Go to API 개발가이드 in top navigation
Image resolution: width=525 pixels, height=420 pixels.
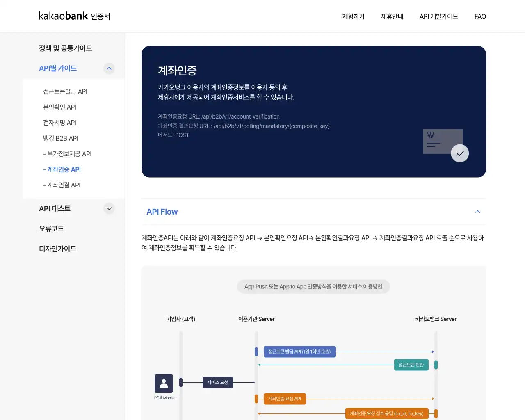coord(438,16)
